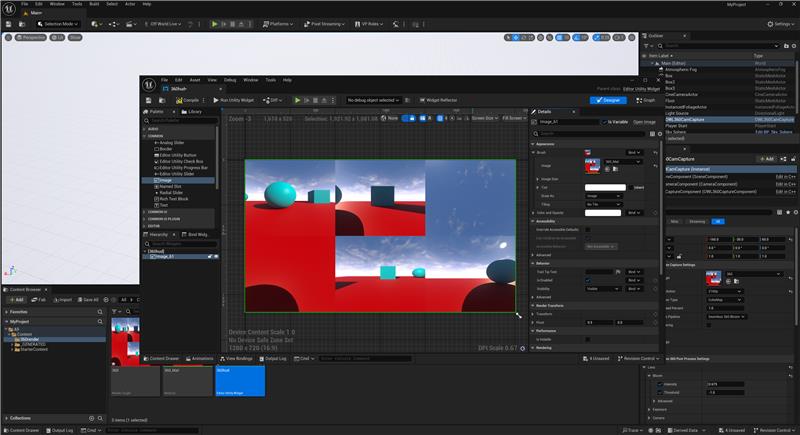800x435 pixels.
Task: Click the Color and Opacity white swatch
Action: 603,213
